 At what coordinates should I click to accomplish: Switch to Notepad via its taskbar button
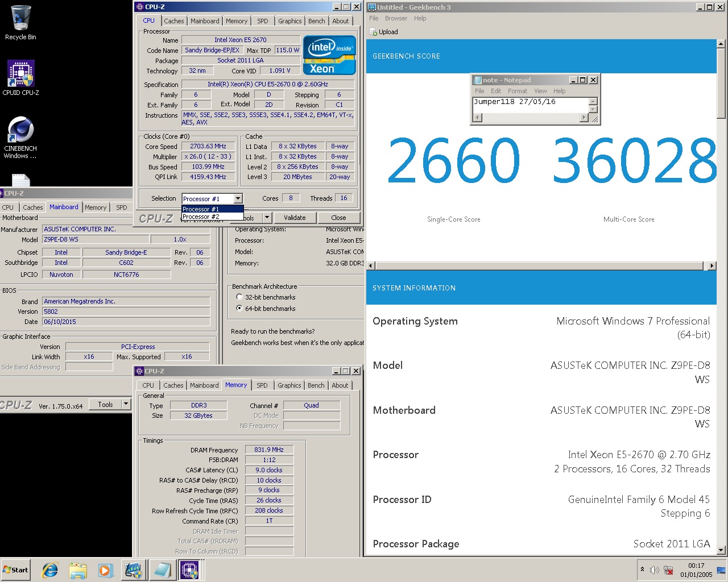coord(162,570)
